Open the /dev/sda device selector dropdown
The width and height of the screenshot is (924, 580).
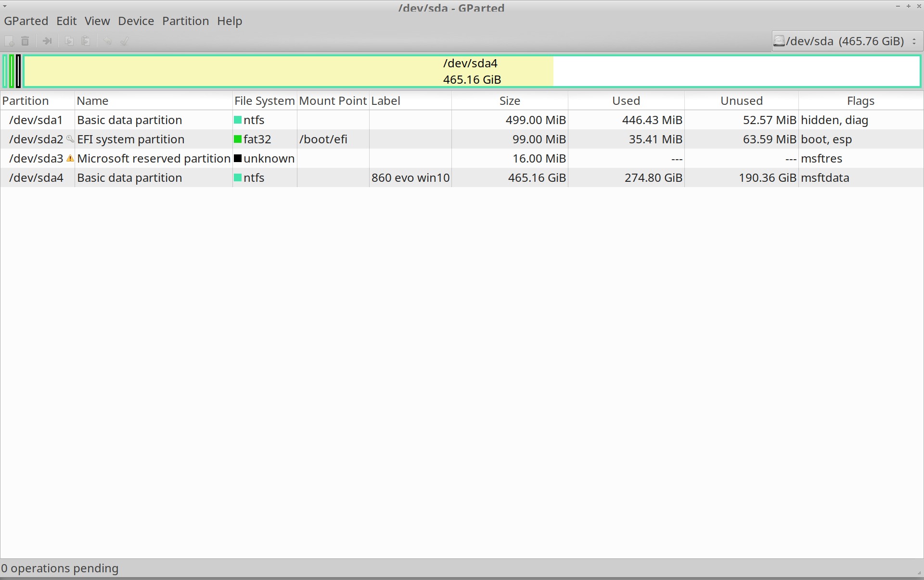click(914, 41)
